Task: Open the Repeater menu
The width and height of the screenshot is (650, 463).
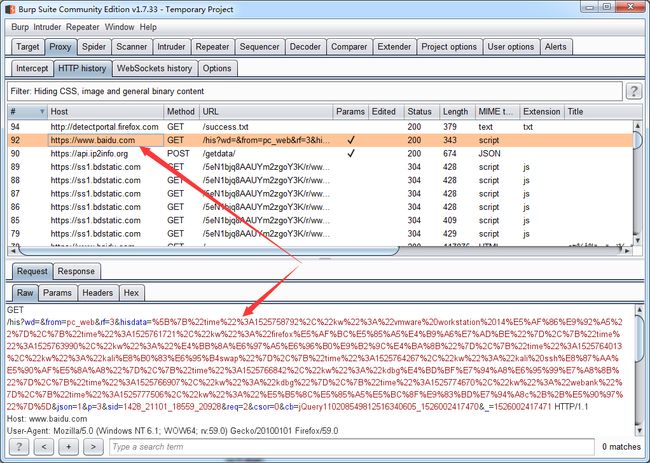Action: [x=82, y=27]
